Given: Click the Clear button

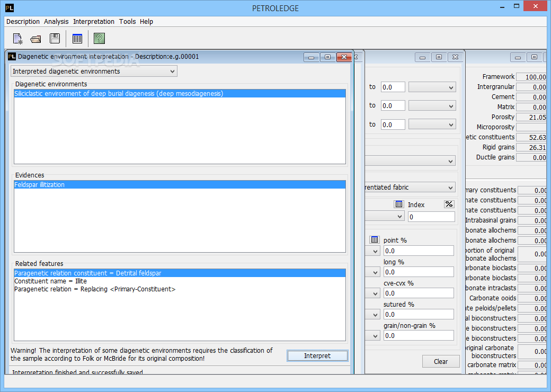Looking at the screenshot, I should point(441,361).
